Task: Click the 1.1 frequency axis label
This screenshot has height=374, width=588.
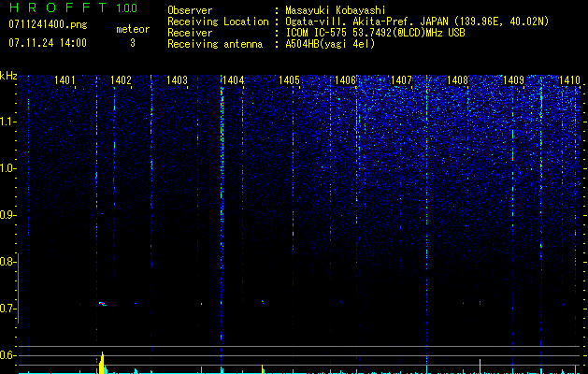Action: (7, 122)
